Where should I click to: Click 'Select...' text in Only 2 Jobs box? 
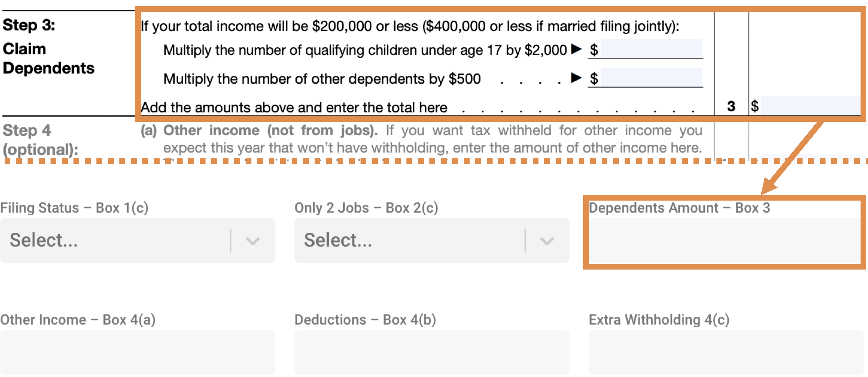[x=338, y=240]
